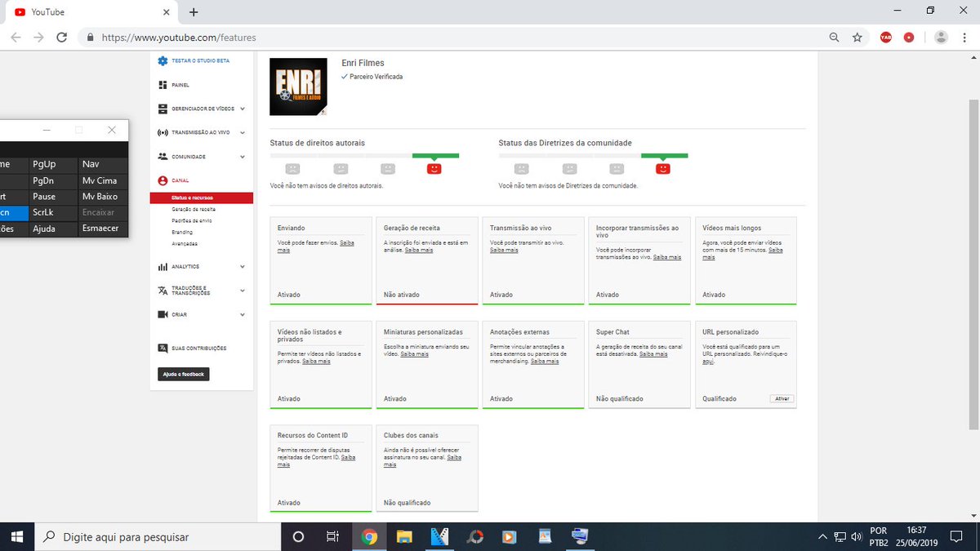The width and height of the screenshot is (980, 551).
Task: Open the Testar o Studio Beta gear icon
Action: click(163, 61)
